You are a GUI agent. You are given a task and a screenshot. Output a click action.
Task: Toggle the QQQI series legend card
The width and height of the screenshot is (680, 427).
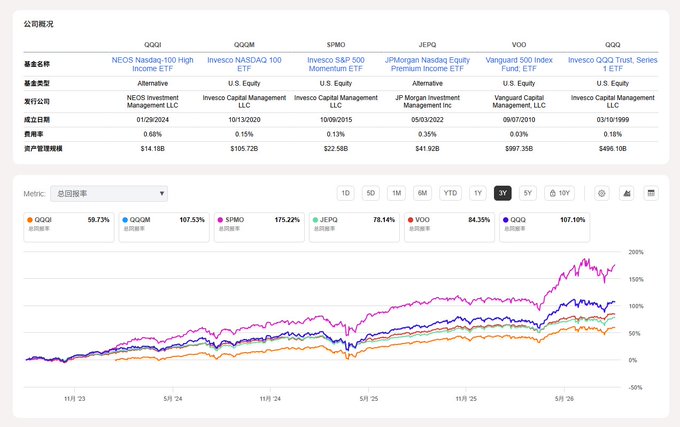click(69, 227)
